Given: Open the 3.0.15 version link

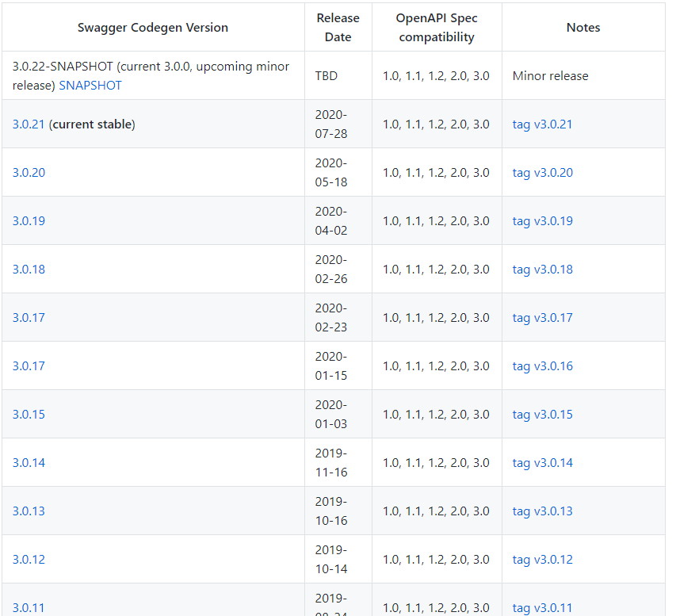Looking at the screenshot, I should 29,414.
